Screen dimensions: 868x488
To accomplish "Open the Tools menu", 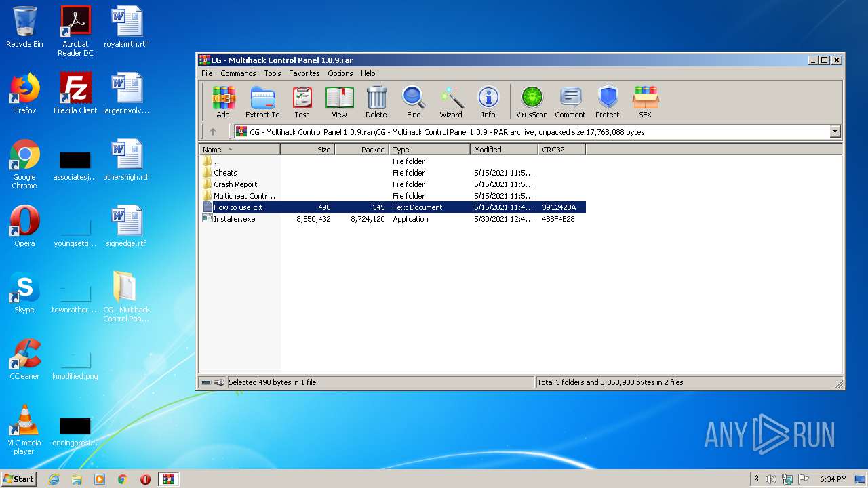I will pos(273,73).
